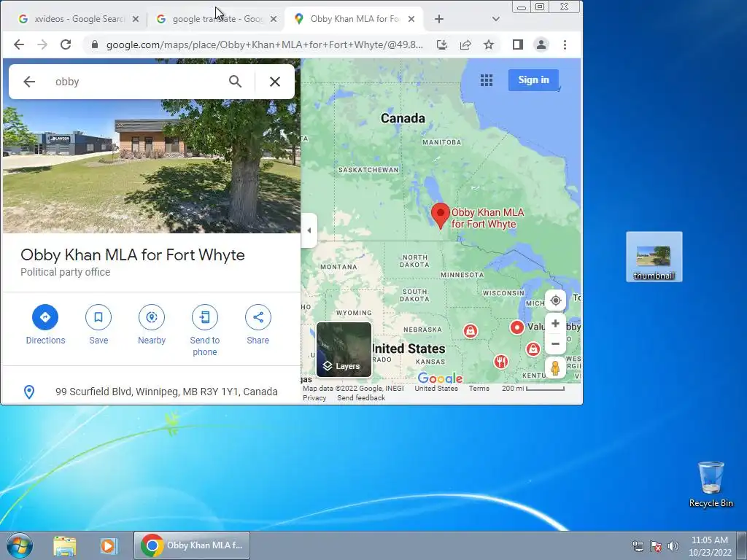
Task: Click the street view photo of the office
Action: pyautogui.click(x=152, y=167)
